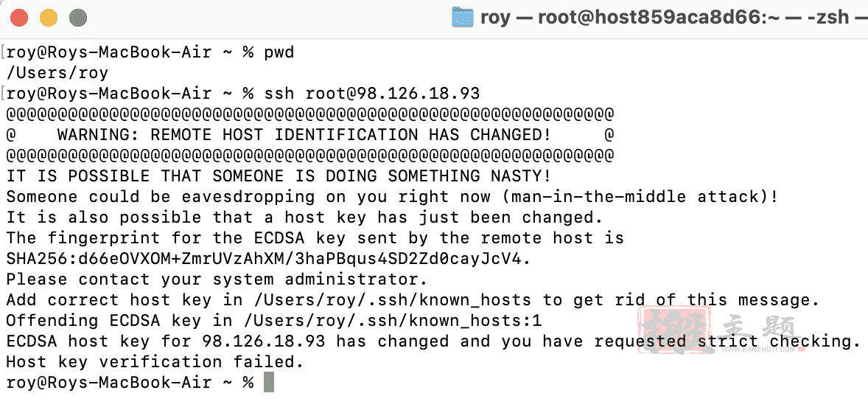Click the terminal cursor block at the prompt
868x410 pixels.
[x=268, y=382]
